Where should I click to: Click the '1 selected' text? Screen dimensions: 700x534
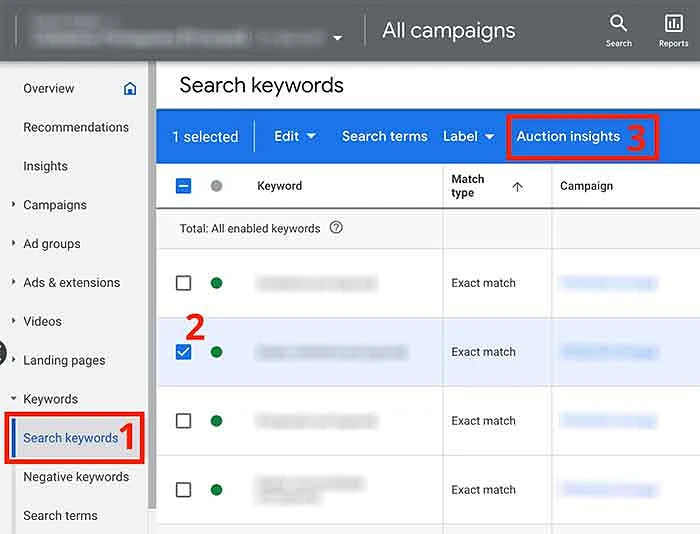205,137
